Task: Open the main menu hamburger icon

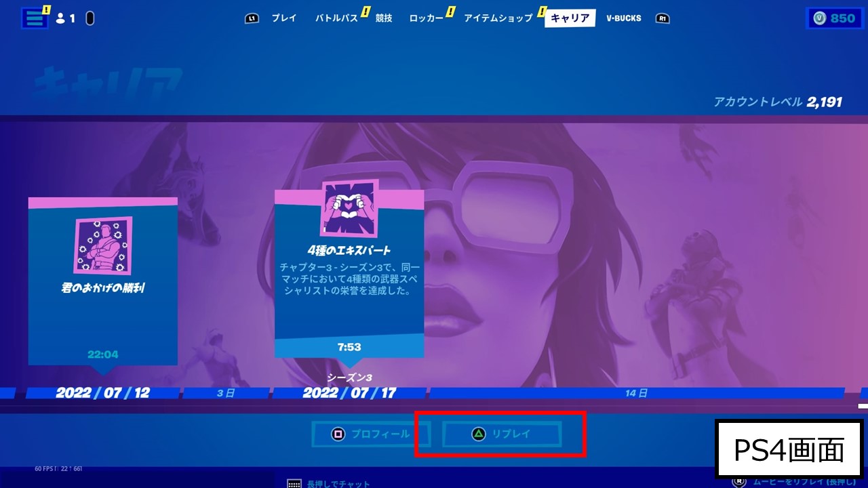Action: pos(34,18)
